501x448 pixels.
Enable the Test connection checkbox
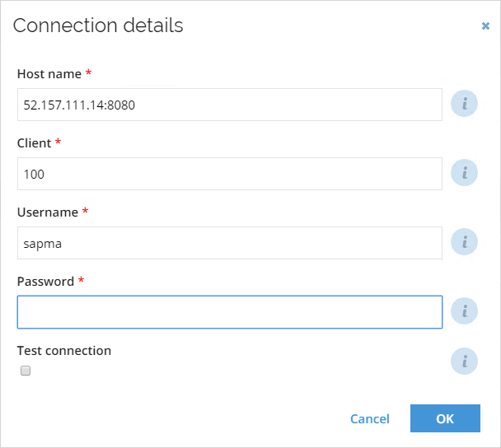pyautogui.click(x=26, y=371)
